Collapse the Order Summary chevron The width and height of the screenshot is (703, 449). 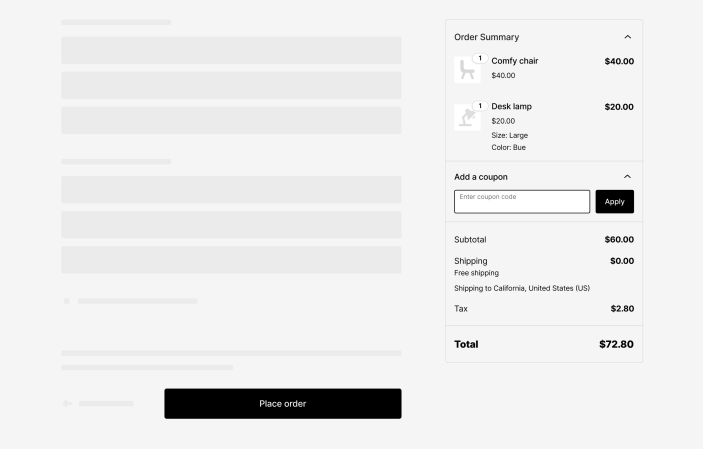click(x=627, y=37)
